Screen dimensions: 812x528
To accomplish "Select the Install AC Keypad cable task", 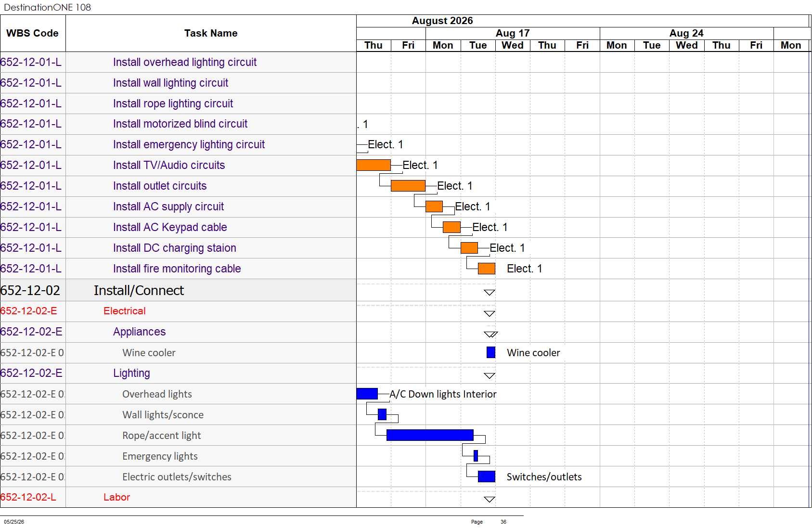I will click(x=170, y=227).
